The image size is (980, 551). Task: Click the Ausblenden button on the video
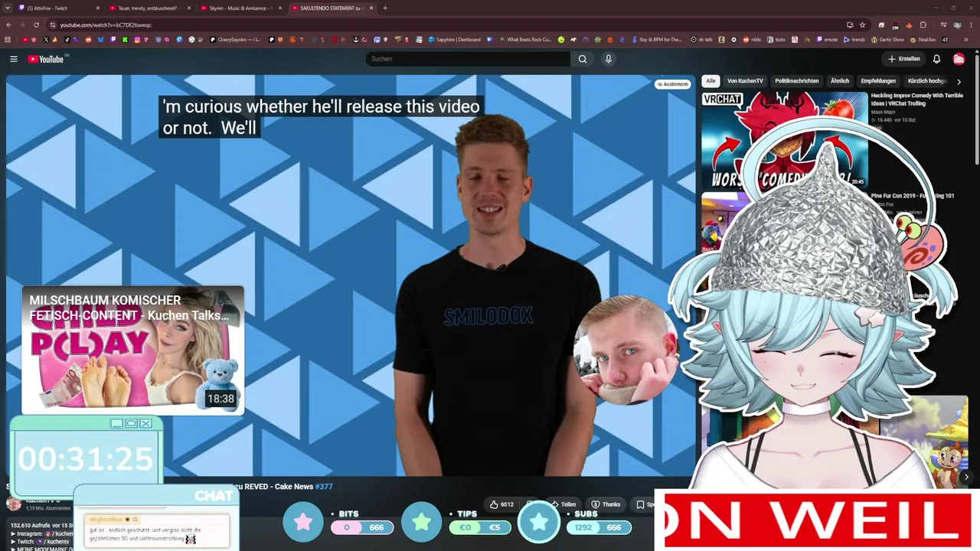point(672,84)
